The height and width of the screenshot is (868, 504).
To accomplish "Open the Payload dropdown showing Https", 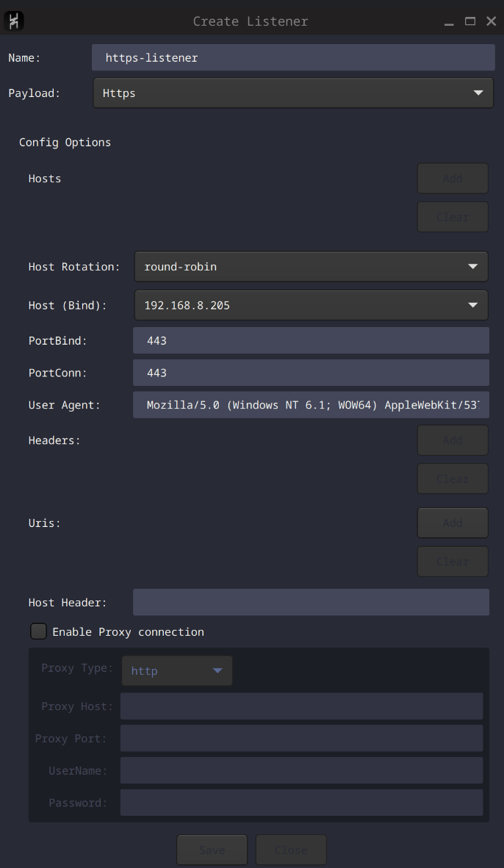I will pyautogui.click(x=293, y=93).
